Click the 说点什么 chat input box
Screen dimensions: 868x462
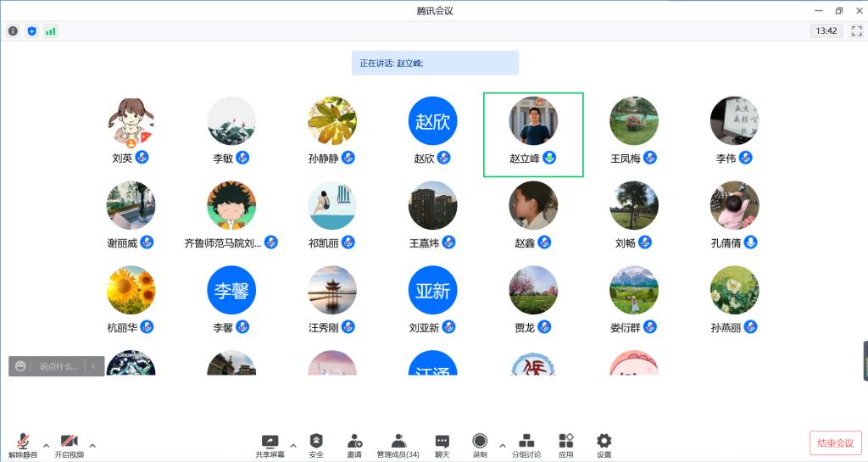pos(58,366)
